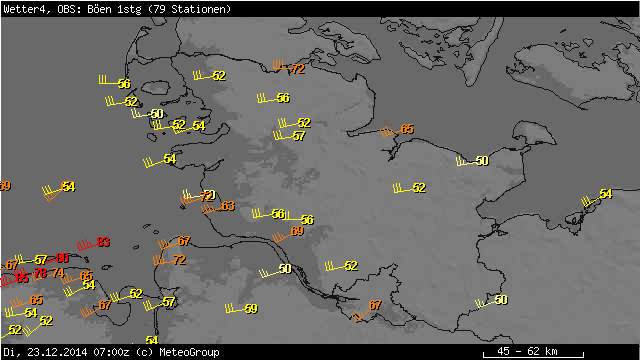This screenshot has width=640, height=360.
Task: Select the Di, 23.12.2014 07:00z timestamp
Action: [67, 352]
